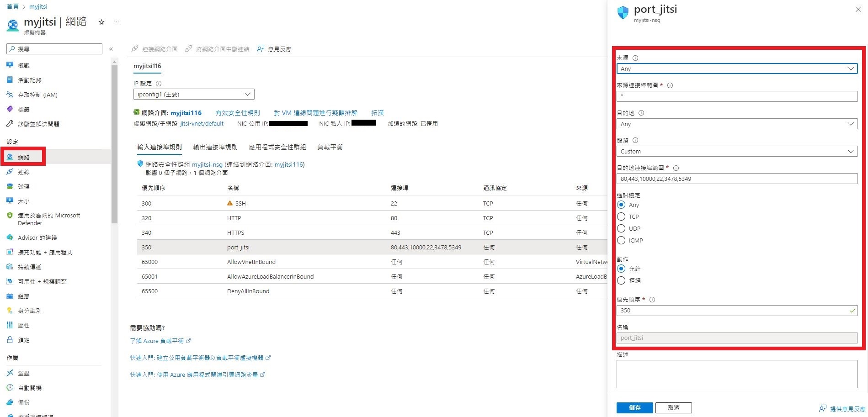Viewport: 868px width, 417px height.
Task: Open 堡壘 bastion sidebar item
Action: (23, 373)
